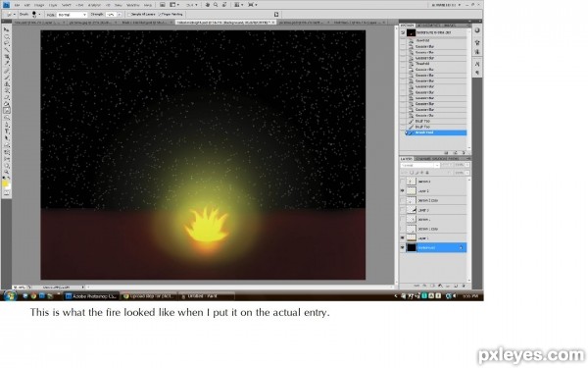Select the Gradient tool
The image size is (588, 368).
coord(7,104)
